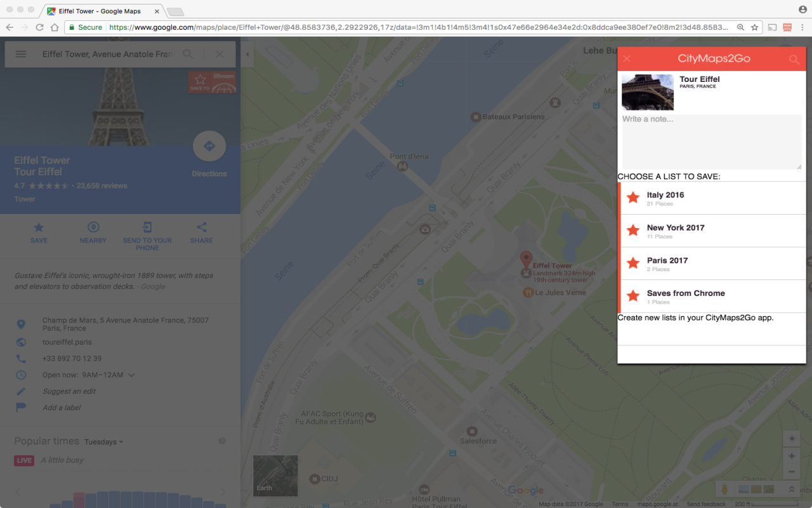Viewport: 812px width, 508px height.
Task: Open the 23,658 reviews link
Action: pyautogui.click(x=101, y=186)
